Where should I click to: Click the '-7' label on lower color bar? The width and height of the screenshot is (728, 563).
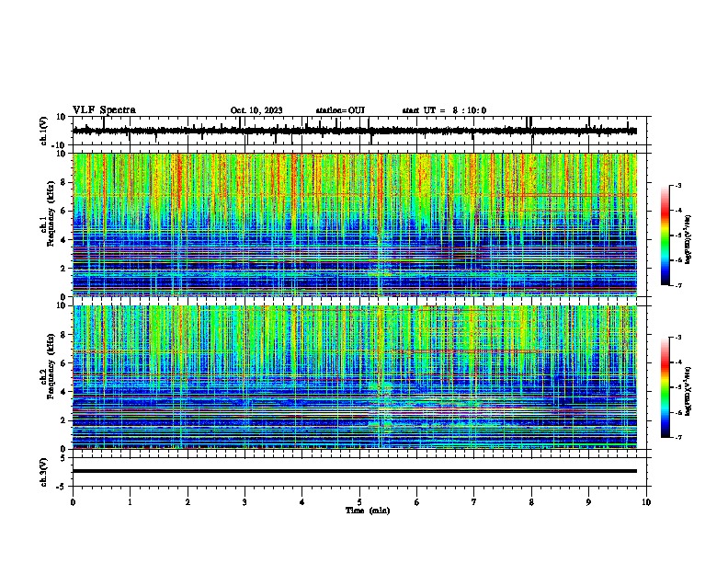point(677,437)
